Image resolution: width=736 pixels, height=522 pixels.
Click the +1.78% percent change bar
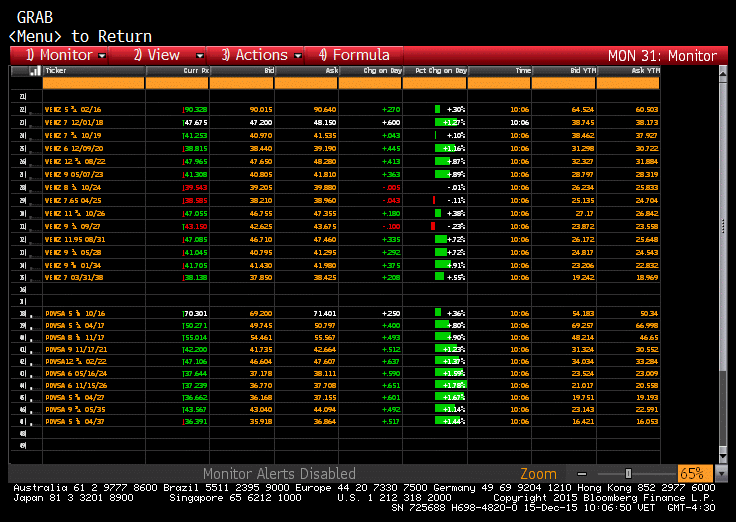(450, 385)
